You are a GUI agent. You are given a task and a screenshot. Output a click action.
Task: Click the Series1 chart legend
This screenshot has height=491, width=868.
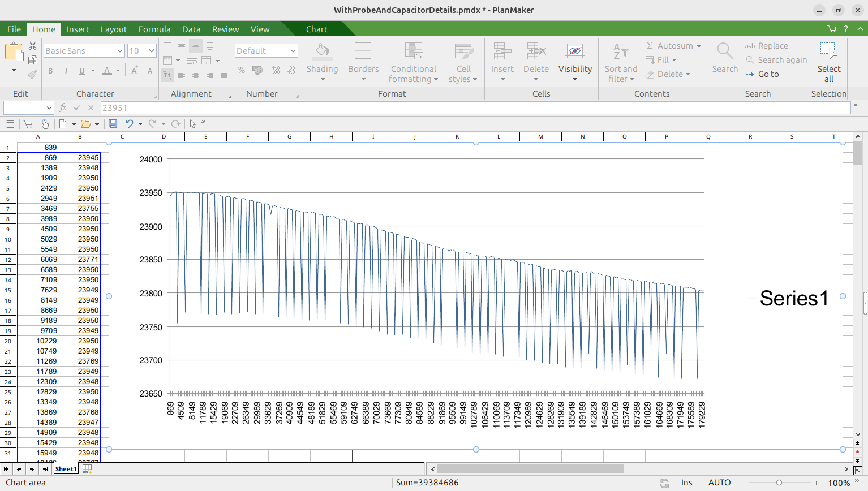(x=788, y=298)
